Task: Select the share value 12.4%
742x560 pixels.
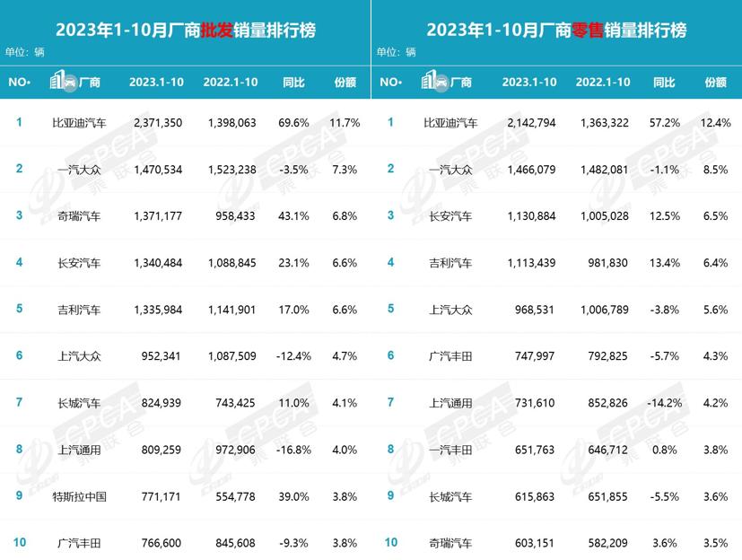Action: point(715,123)
